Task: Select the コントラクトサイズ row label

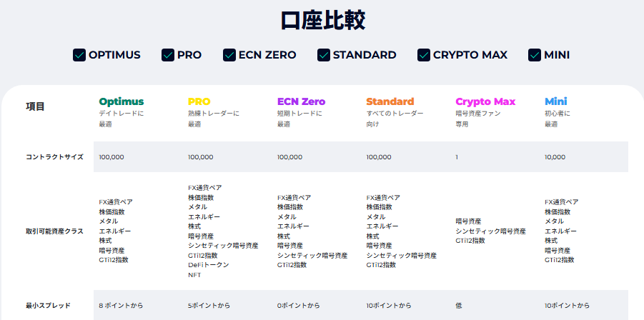Action: (x=54, y=157)
